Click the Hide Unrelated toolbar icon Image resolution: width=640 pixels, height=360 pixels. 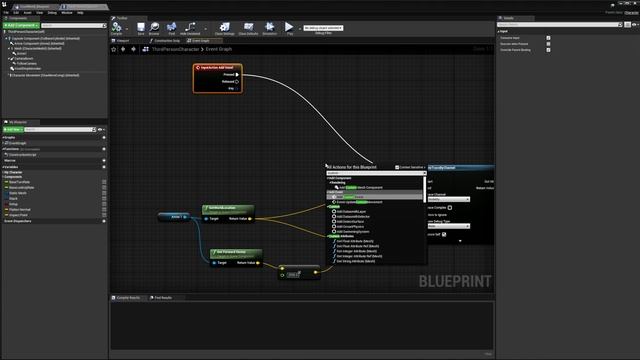190,27
